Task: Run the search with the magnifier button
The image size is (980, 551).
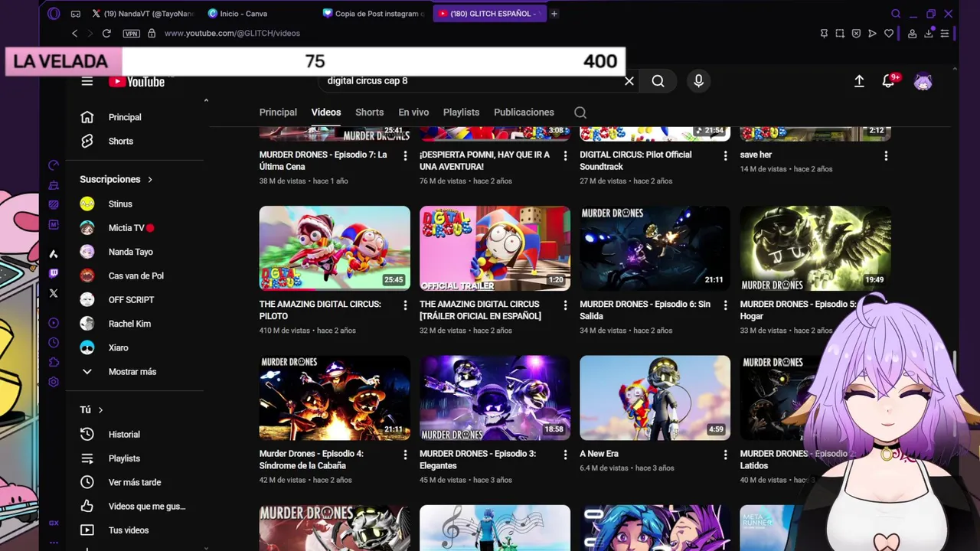Action: pos(658,81)
